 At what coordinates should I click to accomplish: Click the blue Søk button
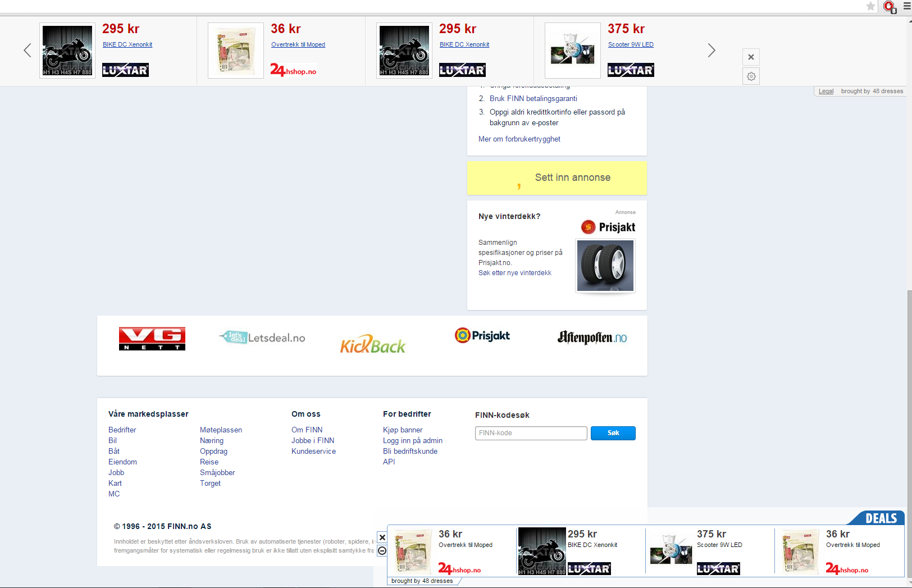(613, 433)
